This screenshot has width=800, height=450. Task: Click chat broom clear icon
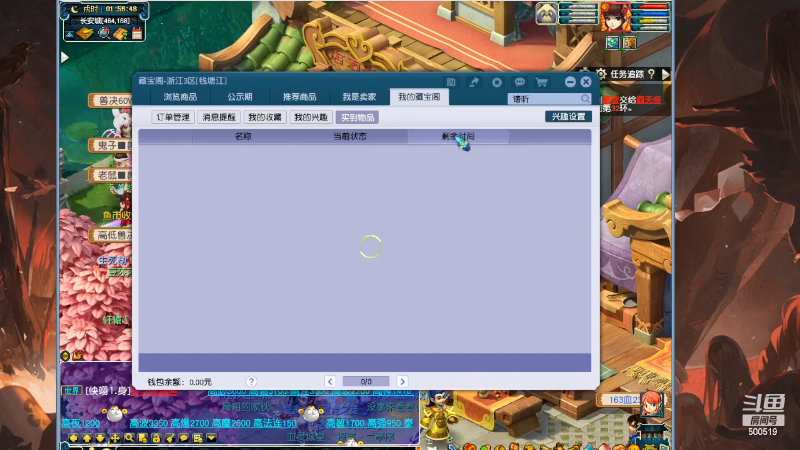(x=170, y=438)
